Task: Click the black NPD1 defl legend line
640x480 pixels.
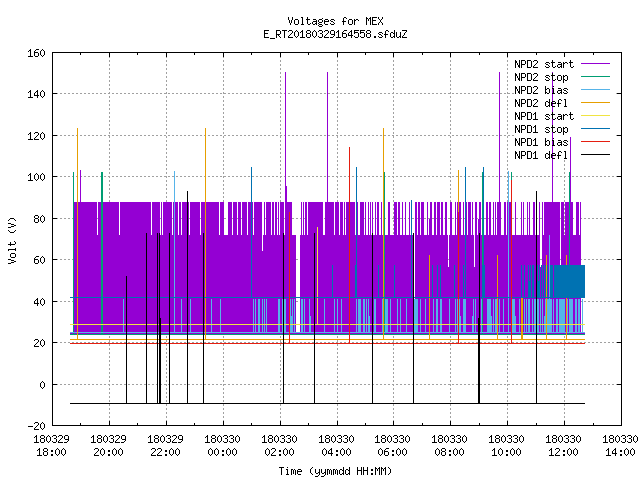Action: pos(595,155)
